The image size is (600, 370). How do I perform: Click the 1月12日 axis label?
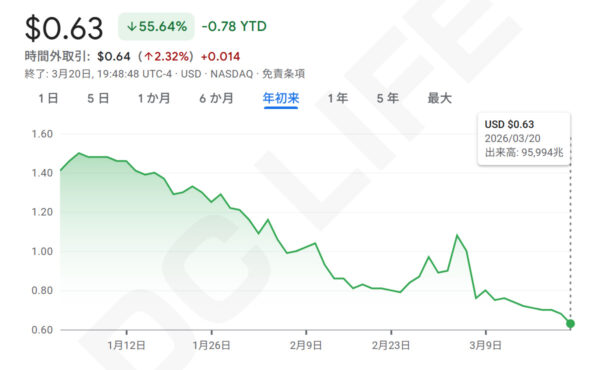(126, 346)
